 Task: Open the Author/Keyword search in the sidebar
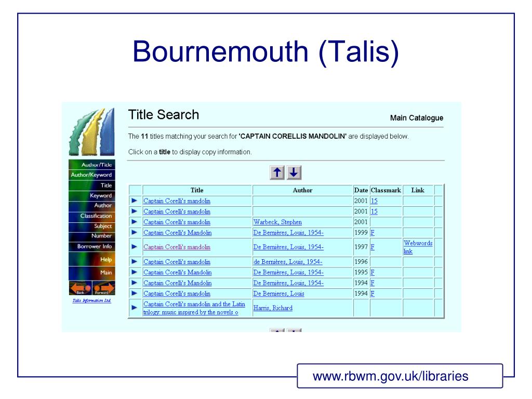click(92, 175)
